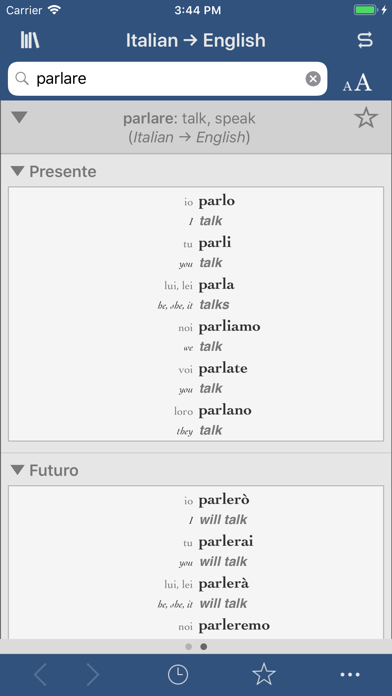392x696 pixels.
Task: Go forward with the right arrow
Action: point(92,675)
